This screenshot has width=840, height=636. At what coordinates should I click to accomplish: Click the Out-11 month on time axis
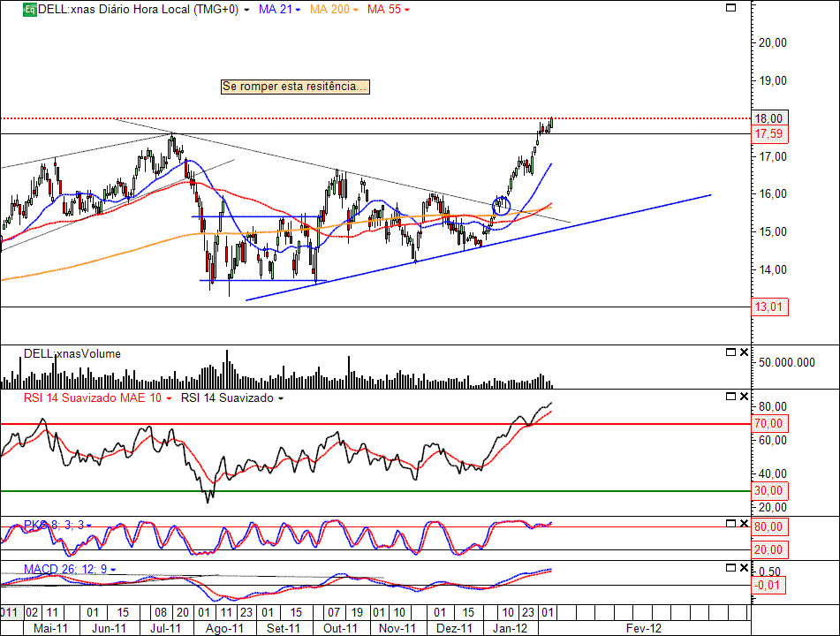pyautogui.click(x=340, y=629)
